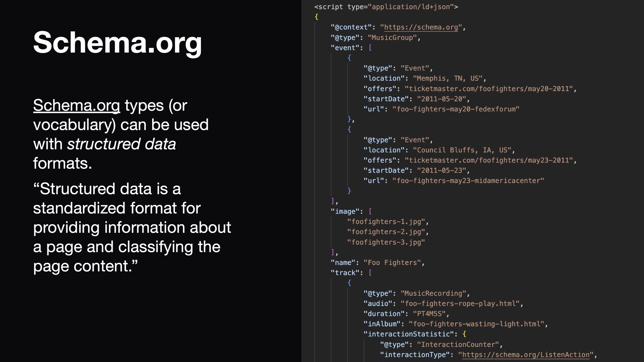The image size is (644, 362).
Task: Click the italic words "structured data"
Action: pyautogui.click(x=122, y=144)
